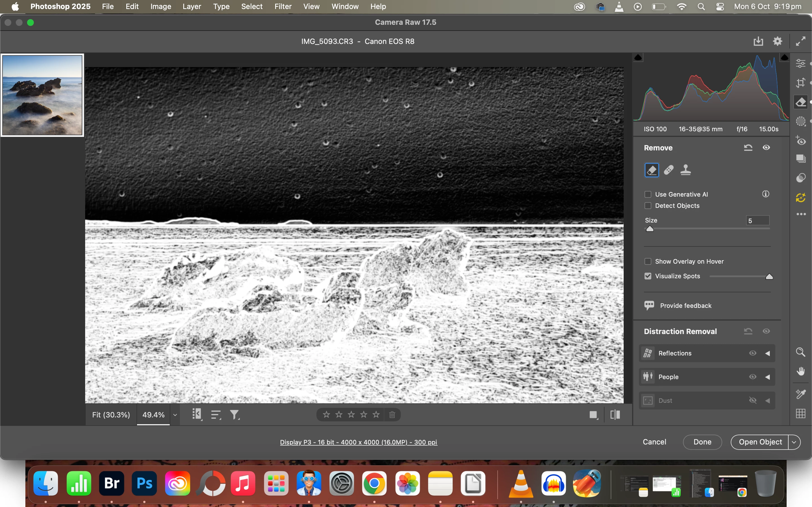
Task: Enable Use Generative AI checkbox
Action: 648,194
